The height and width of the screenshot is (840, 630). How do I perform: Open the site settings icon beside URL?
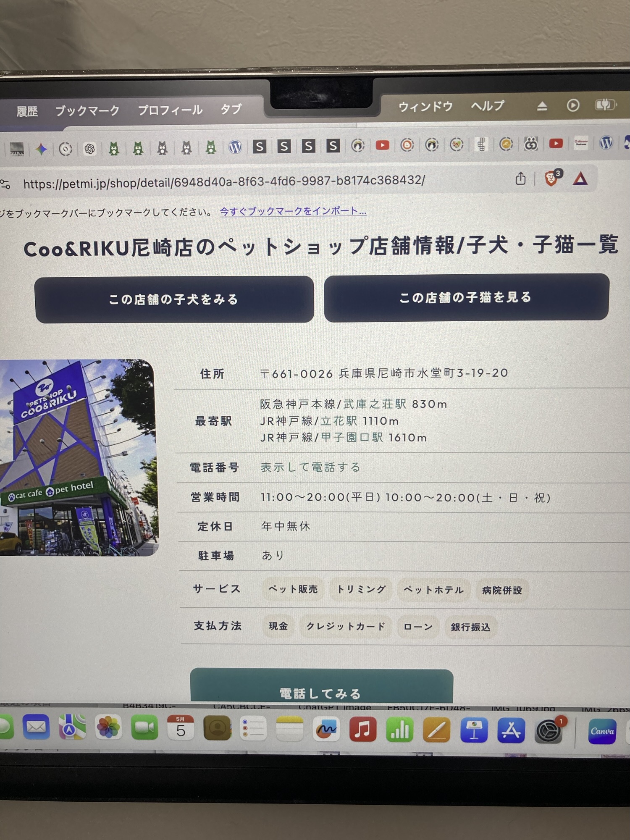point(5,184)
